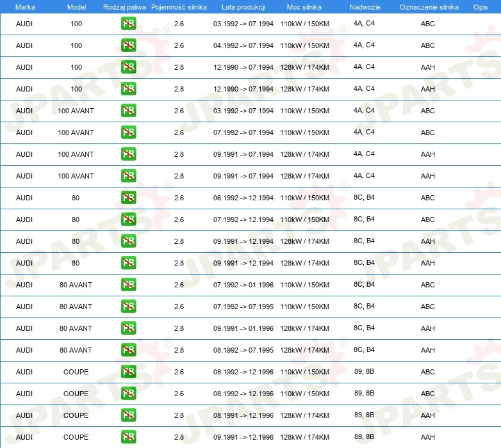
Task: Open the fuel icon for 80 AVANT 2.6 ending 01.1996
Action: pyautogui.click(x=128, y=284)
